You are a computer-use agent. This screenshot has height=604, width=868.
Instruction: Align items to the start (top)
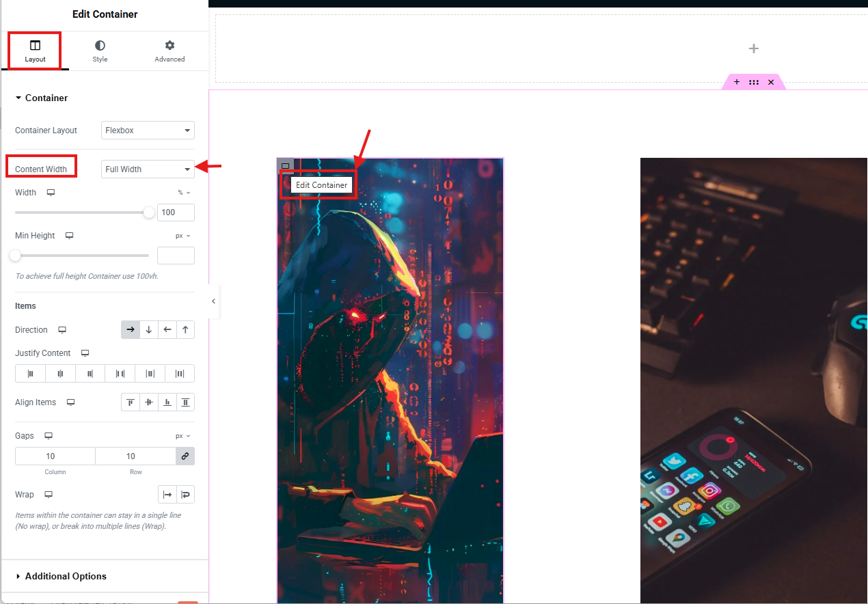pos(131,402)
